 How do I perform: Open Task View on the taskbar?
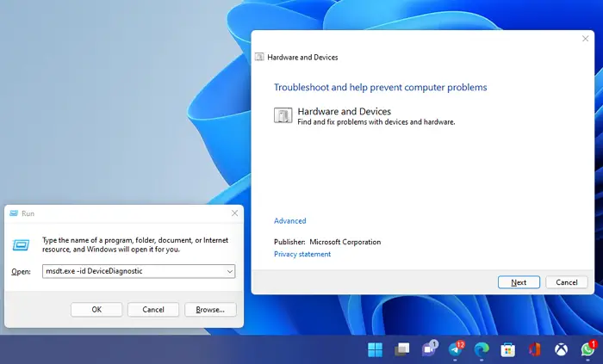[402, 349]
